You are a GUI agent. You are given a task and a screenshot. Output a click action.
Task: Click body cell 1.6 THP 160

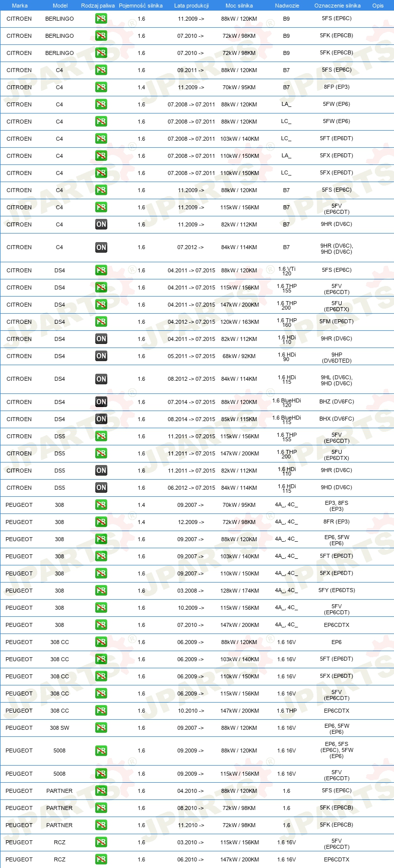(287, 322)
